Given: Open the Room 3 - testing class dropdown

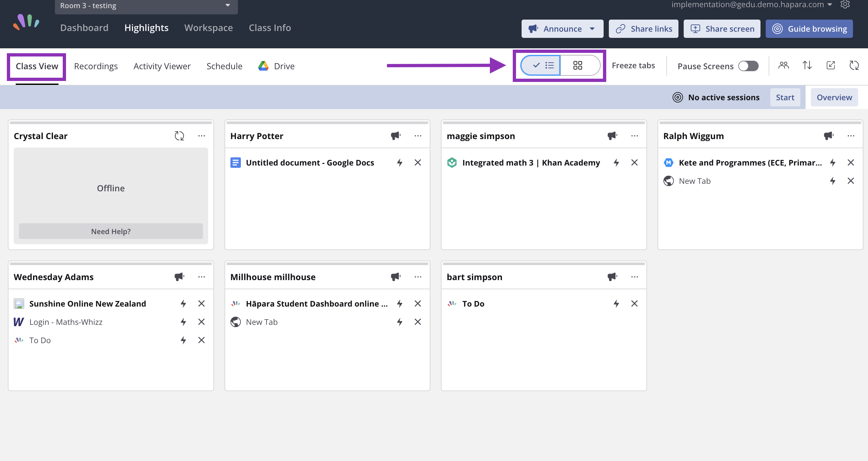Looking at the screenshot, I should click(146, 6).
